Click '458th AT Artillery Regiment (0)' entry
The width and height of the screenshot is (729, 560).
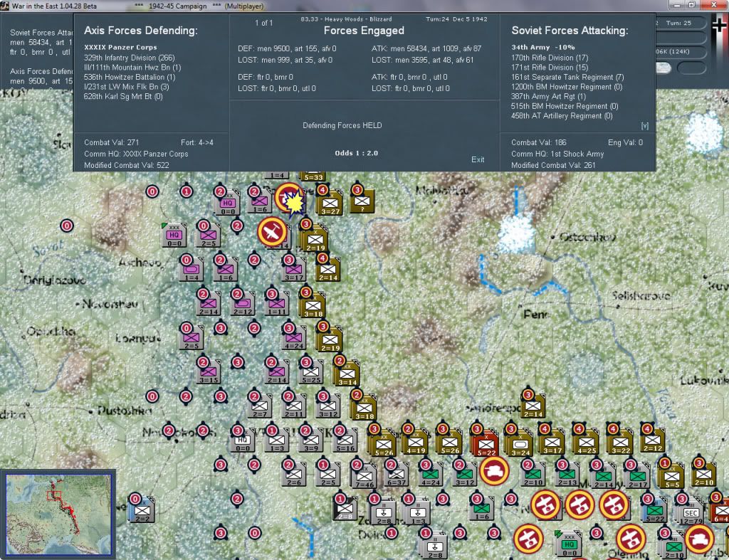pyautogui.click(x=562, y=116)
